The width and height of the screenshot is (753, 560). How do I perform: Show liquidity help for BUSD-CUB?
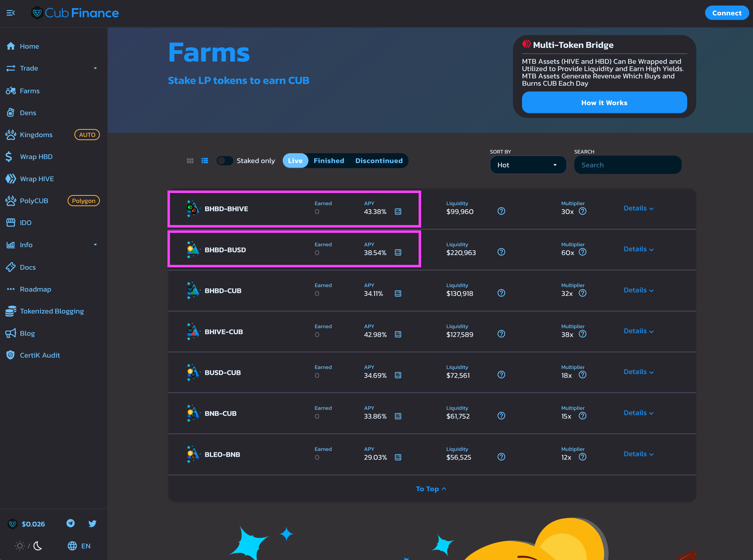click(501, 375)
